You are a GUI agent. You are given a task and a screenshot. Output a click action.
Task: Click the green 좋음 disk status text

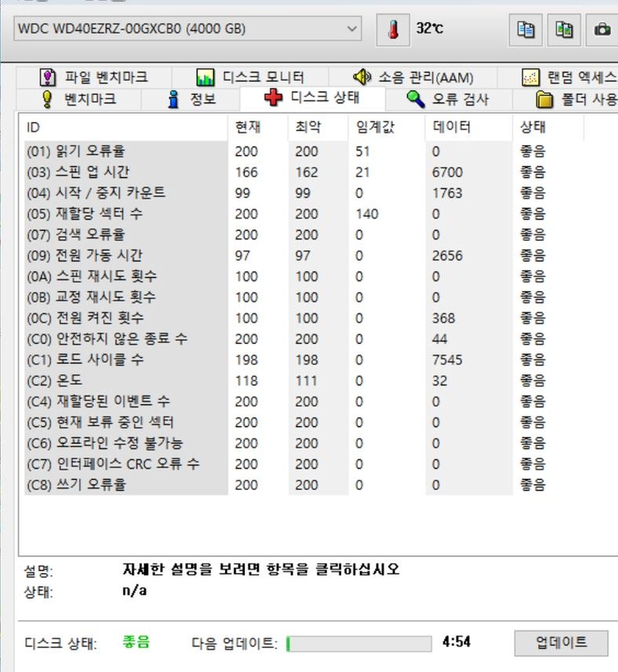(136, 642)
